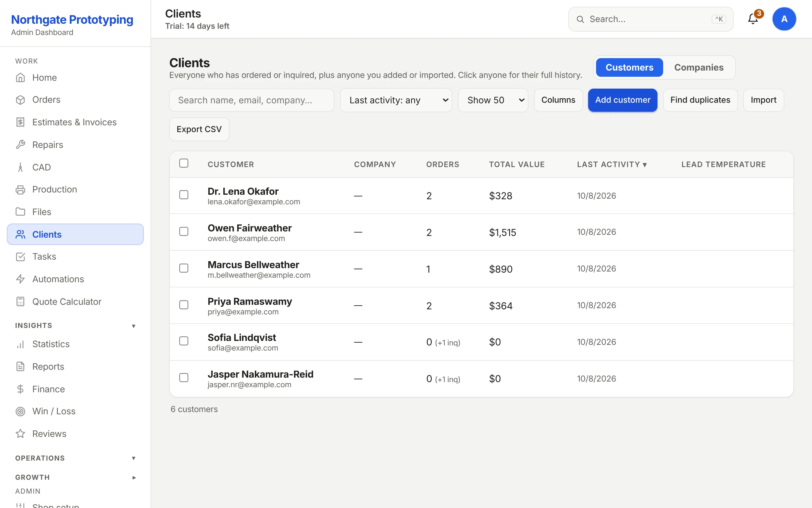Select the Customers tab
The height and width of the screenshot is (508, 812).
coord(630,67)
